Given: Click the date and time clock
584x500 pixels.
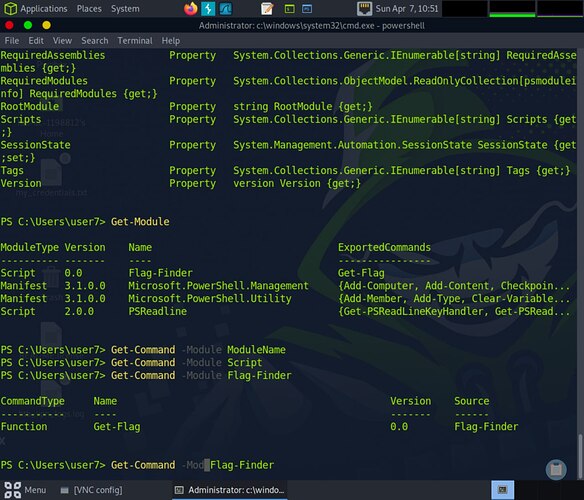Looking at the screenshot, I should (x=407, y=9).
